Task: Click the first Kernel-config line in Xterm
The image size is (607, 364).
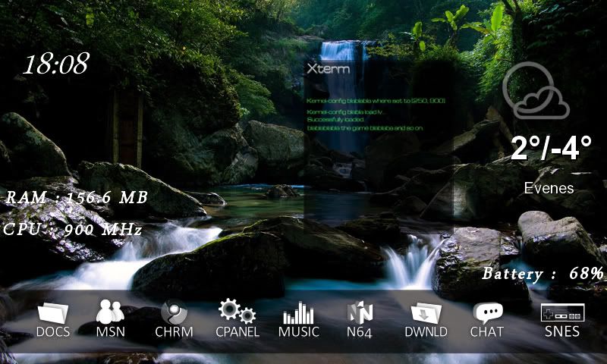Action: [x=375, y=100]
